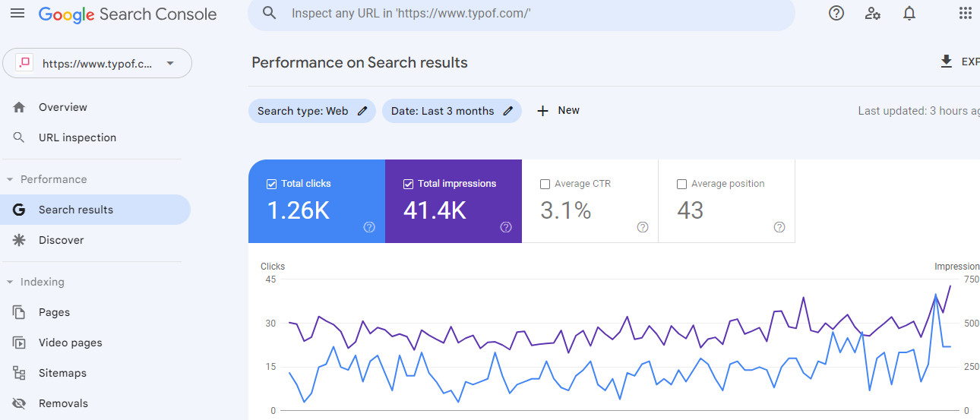Click the 43 average position value
Image resolution: width=980 pixels, height=420 pixels.
coord(690,210)
